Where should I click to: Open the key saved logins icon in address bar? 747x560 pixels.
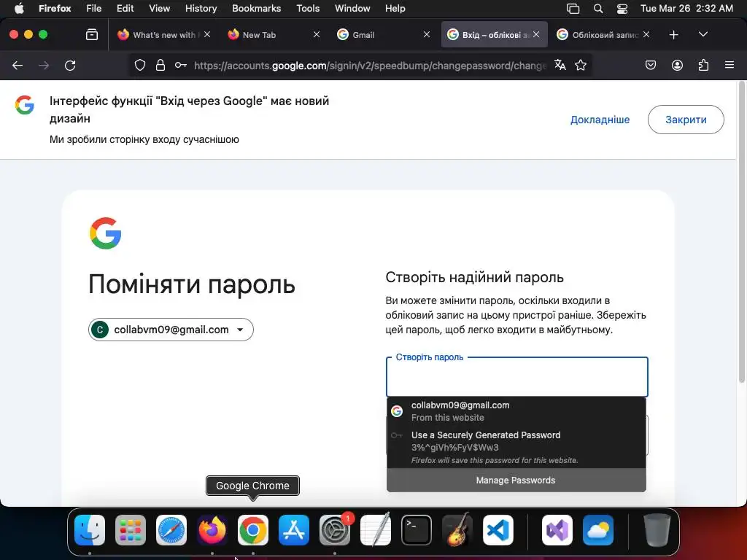181,65
